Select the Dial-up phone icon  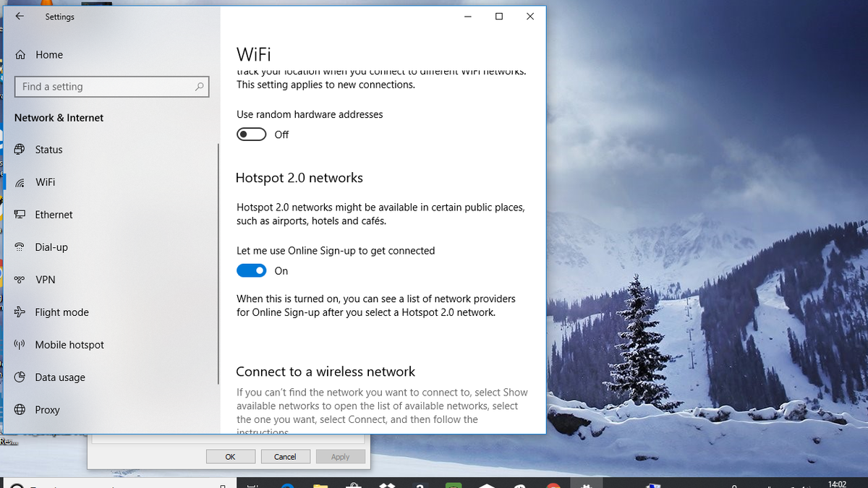pos(20,247)
